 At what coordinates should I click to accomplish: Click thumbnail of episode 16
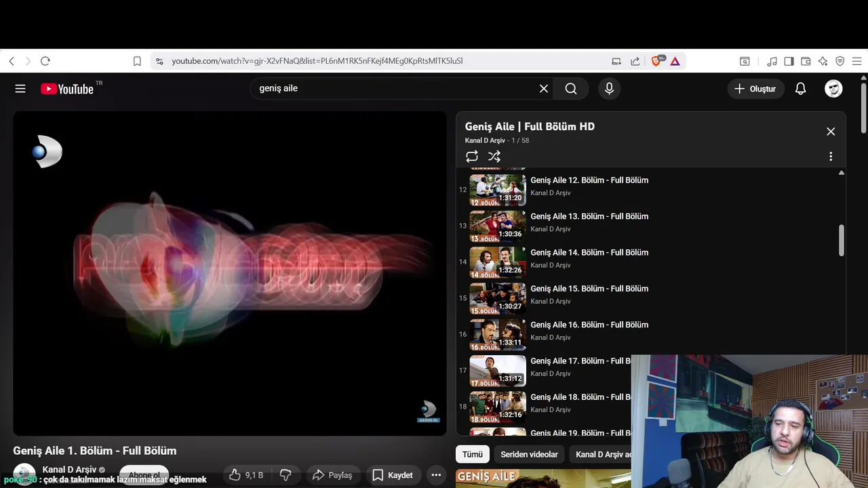[498, 335]
